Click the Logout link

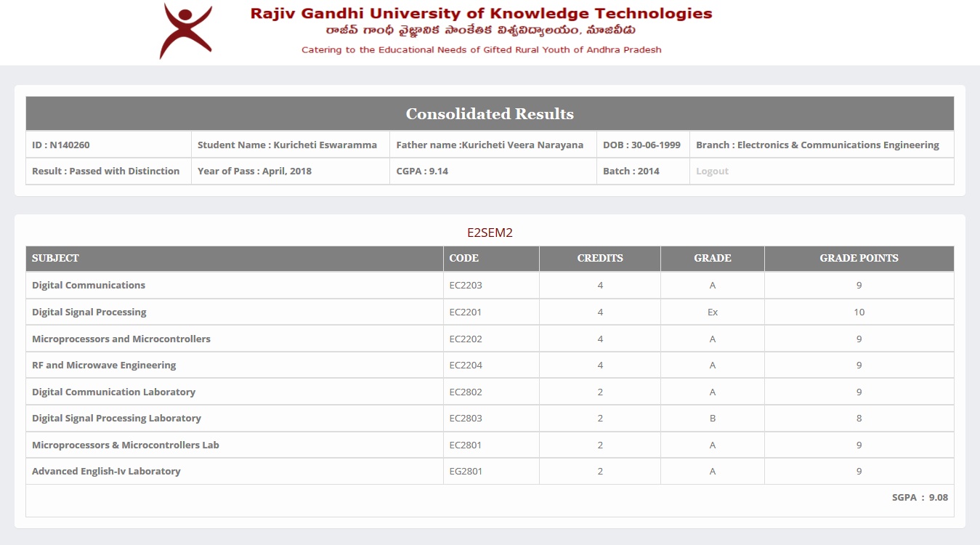click(x=712, y=171)
